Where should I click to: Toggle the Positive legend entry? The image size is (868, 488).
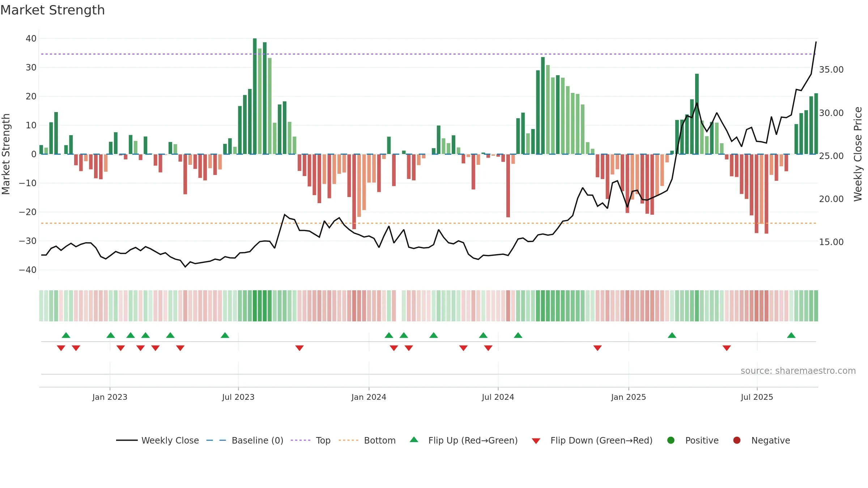(x=693, y=440)
